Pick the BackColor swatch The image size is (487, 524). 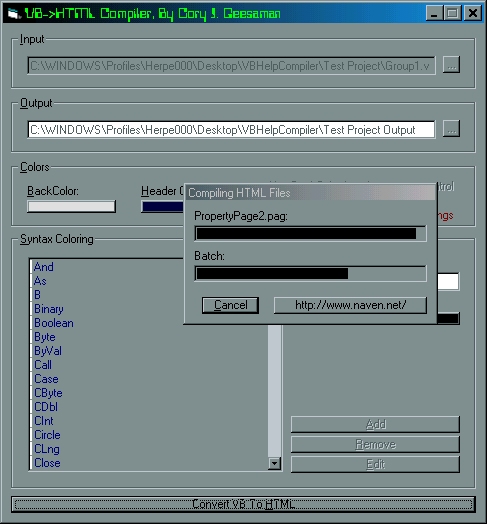click(72, 206)
